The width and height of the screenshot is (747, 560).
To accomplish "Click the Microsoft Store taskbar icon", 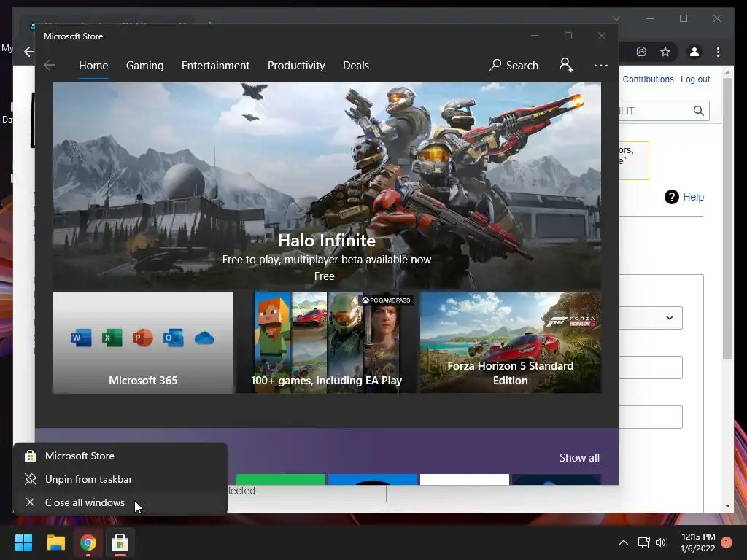I will 120,542.
